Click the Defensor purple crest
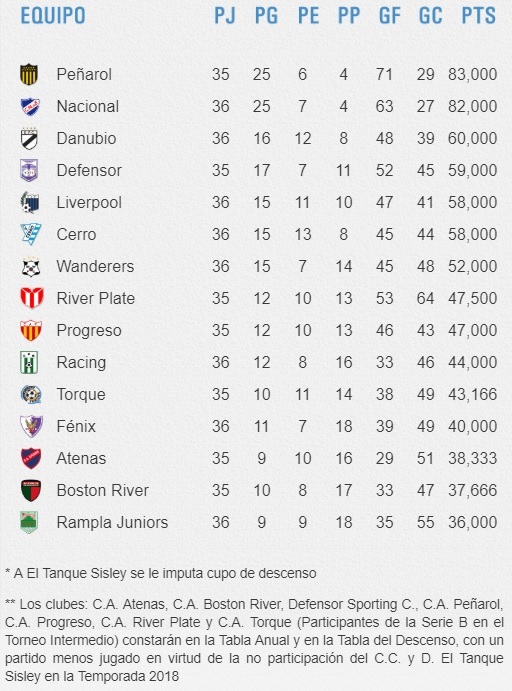This screenshot has height=691, width=512. point(30,171)
